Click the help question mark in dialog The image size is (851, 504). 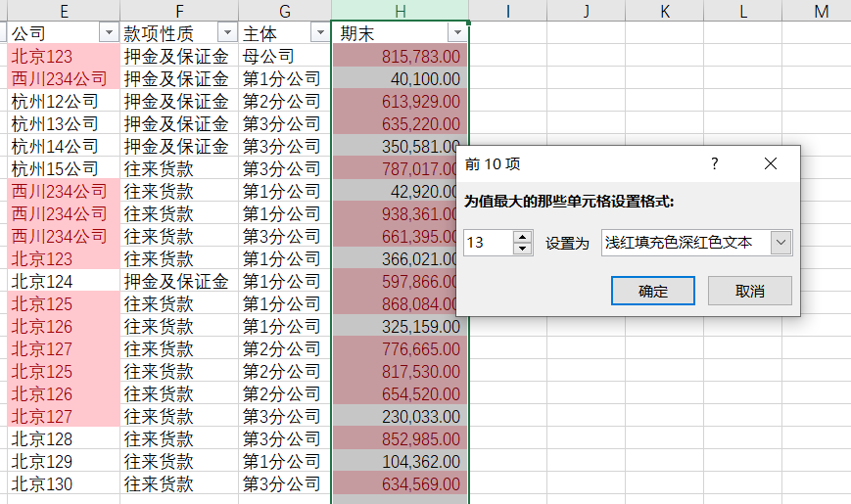point(715,163)
